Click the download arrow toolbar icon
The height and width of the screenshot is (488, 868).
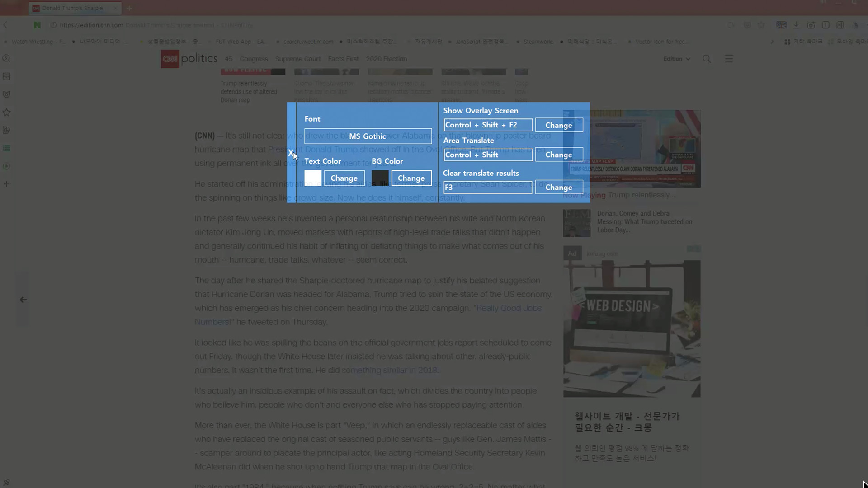796,25
